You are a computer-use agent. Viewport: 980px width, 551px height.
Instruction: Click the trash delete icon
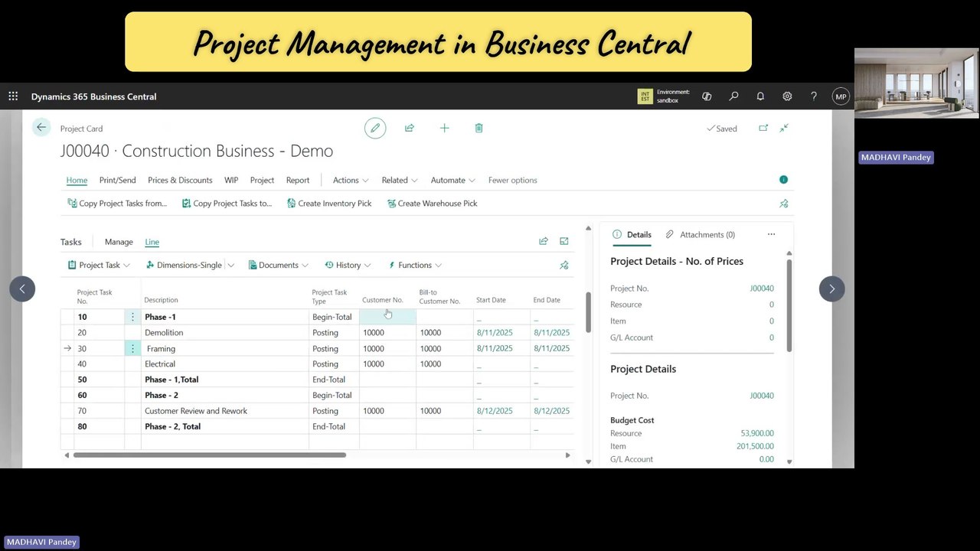coord(479,128)
